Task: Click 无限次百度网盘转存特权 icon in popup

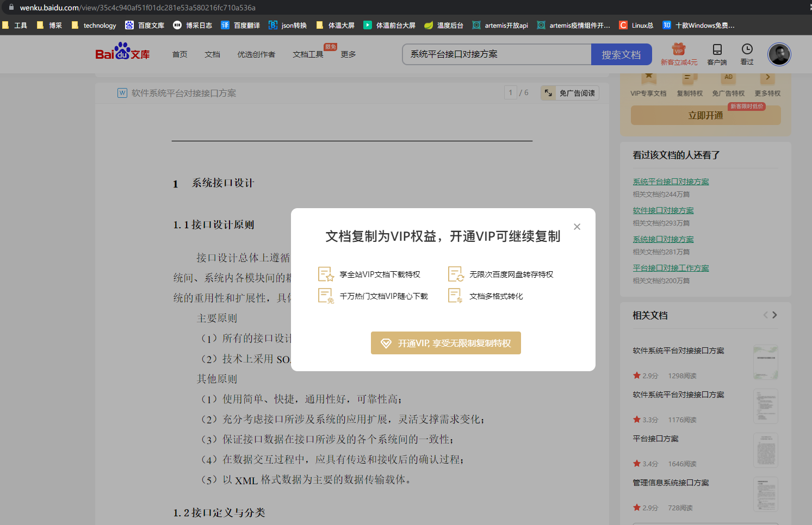Action: [x=456, y=274]
